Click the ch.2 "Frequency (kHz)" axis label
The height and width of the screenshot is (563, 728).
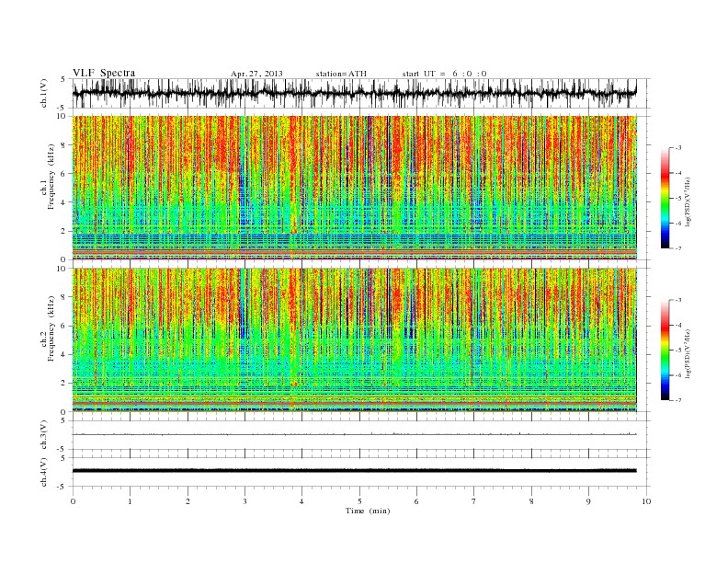(51, 327)
